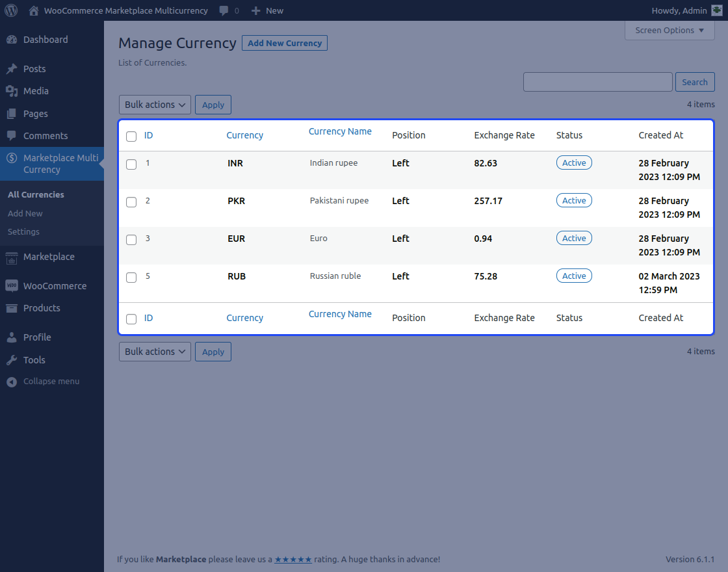This screenshot has width=728, height=572.
Task: Open the Bulk actions dropdown
Action: [x=155, y=104]
